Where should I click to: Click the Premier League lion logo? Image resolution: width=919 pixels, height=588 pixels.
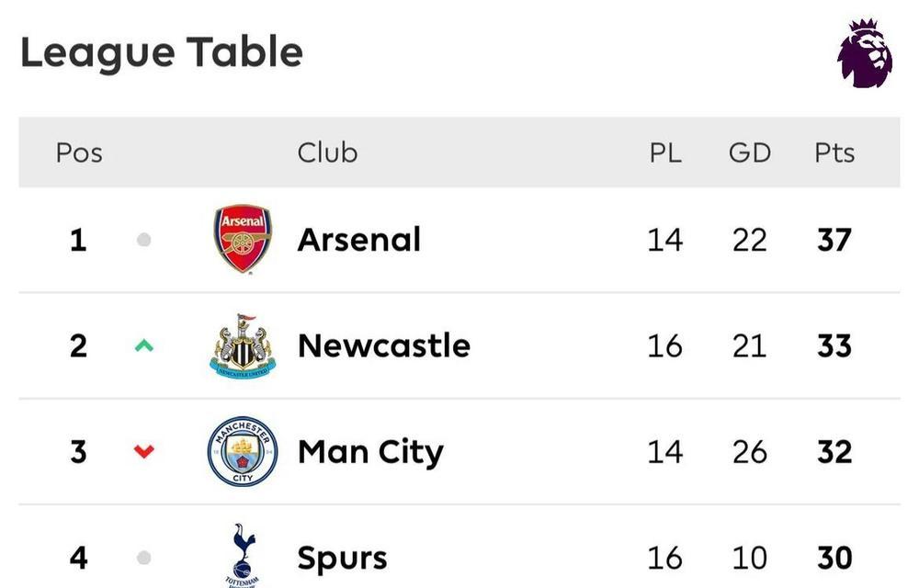[x=865, y=53]
